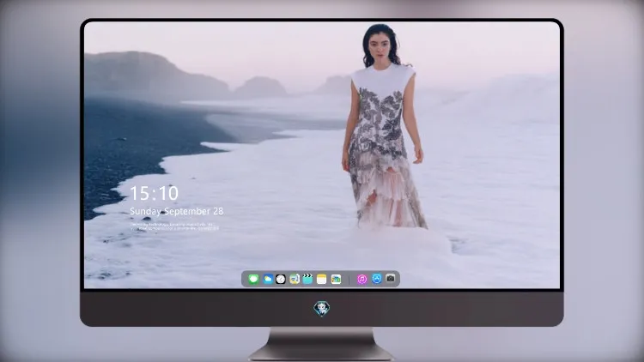Click the monitor stand base
The width and height of the screenshot is (644, 362).
[x=322, y=344]
